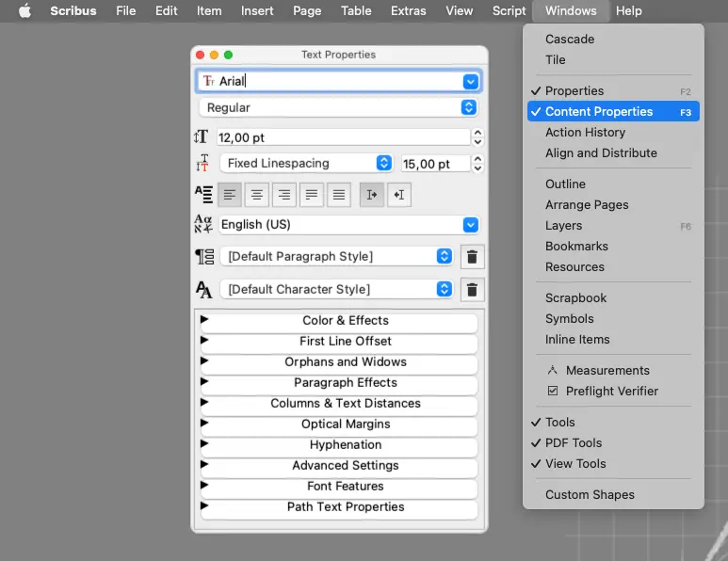The image size is (728, 561).
Task: Delete paragraph style with trash icon
Action: (473, 257)
